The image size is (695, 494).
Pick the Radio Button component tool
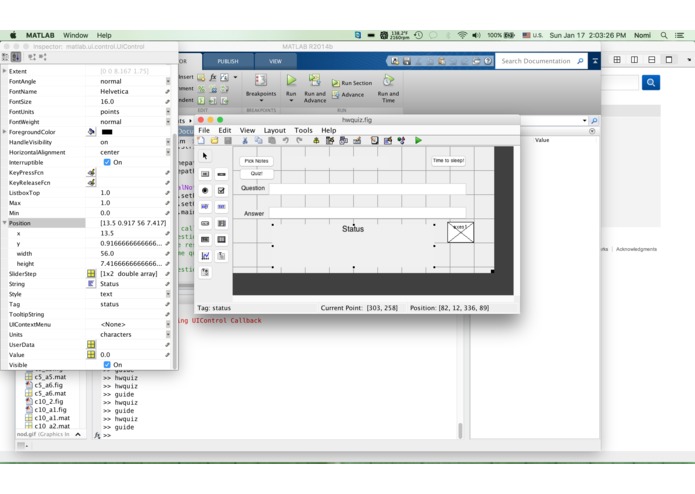[205, 191]
